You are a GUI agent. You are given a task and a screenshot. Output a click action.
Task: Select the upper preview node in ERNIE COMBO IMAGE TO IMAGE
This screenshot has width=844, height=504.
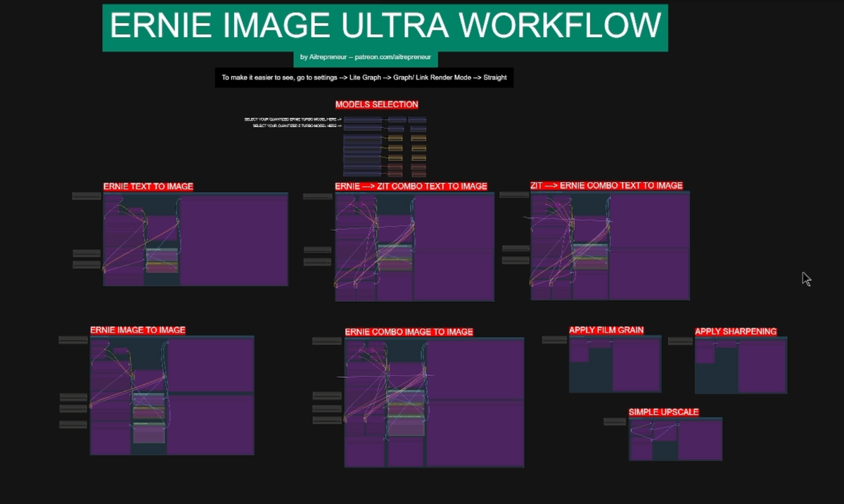coord(475,370)
